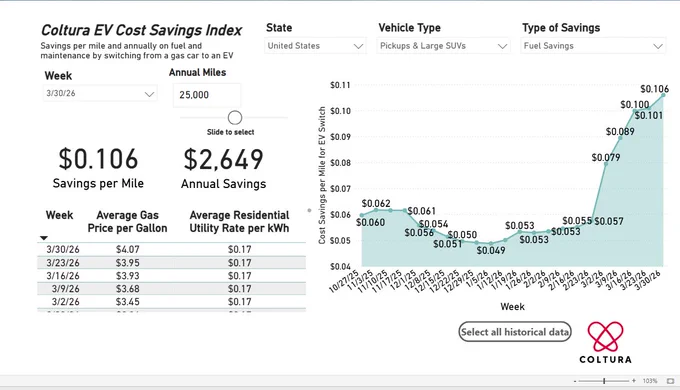Viewport: 680px width, 390px height.
Task: Click the $2,649 Annual Savings value
Action: pyautogui.click(x=223, y=160)
